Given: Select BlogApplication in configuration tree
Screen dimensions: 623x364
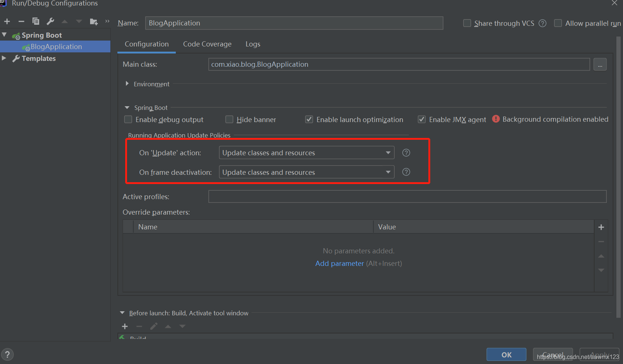Looking at the screenshot, I should point(55,46).
